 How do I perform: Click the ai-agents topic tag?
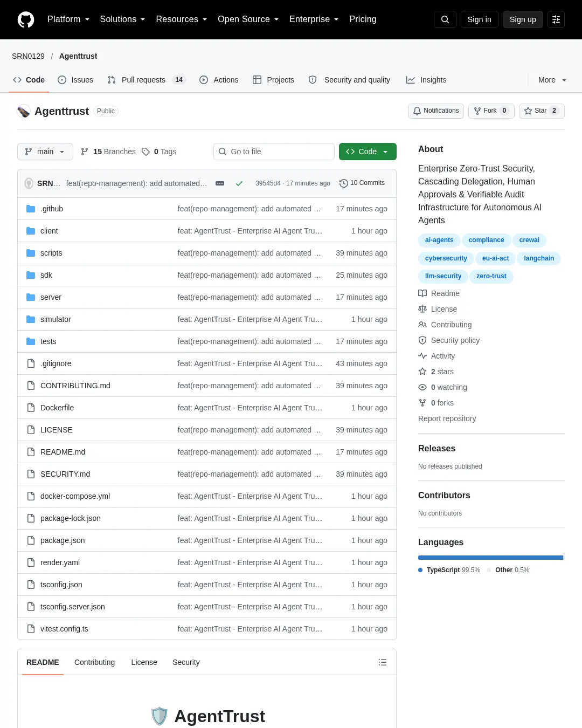(439, 240)
